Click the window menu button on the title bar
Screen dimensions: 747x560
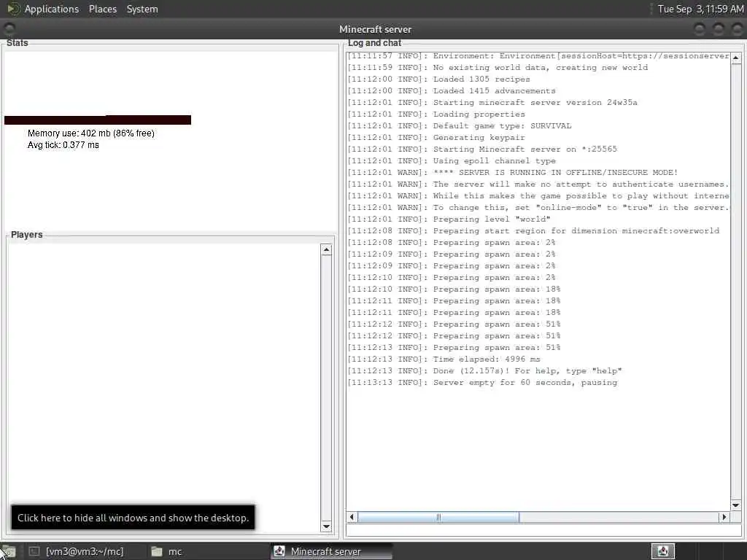[9, 28]
